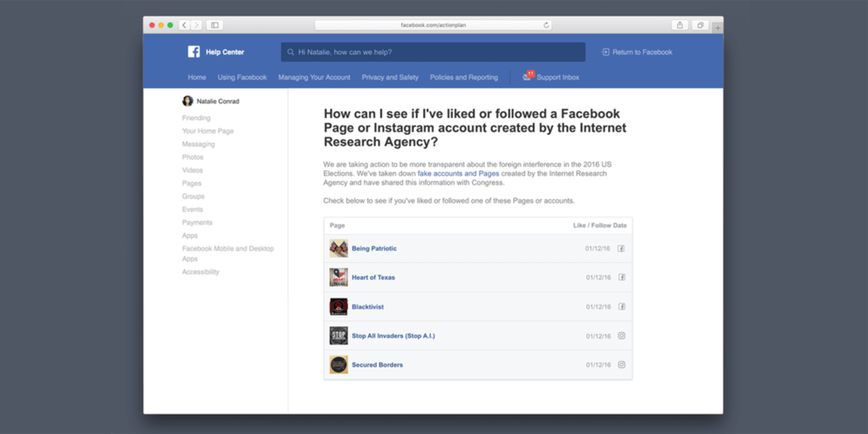Click inside the help search field
This screenshot has height=434, width=868.
[x=433, y=52]
